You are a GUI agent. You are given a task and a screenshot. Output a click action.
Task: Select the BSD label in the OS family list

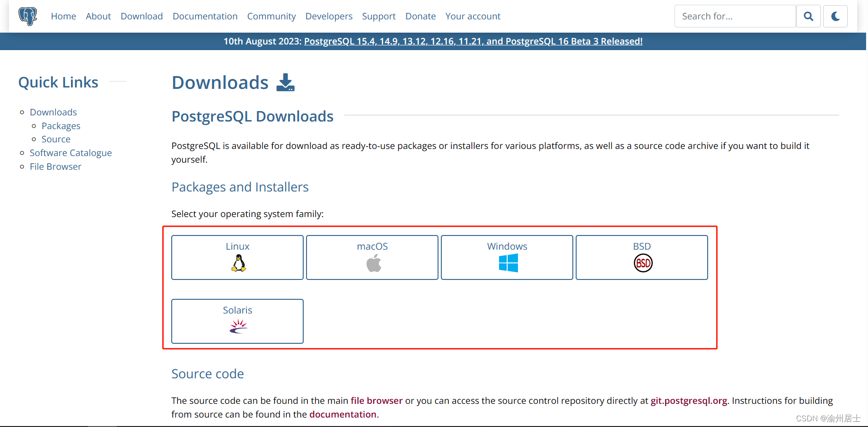tap(642, 246)
